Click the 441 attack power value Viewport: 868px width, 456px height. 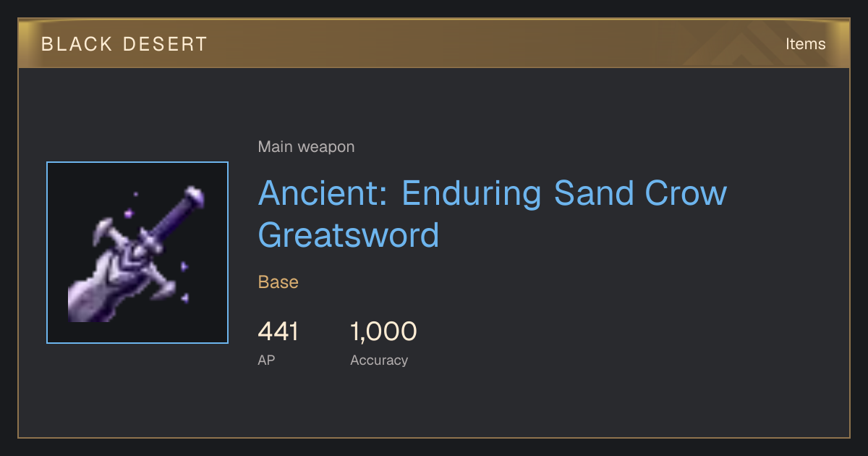(x=278, y=332)
